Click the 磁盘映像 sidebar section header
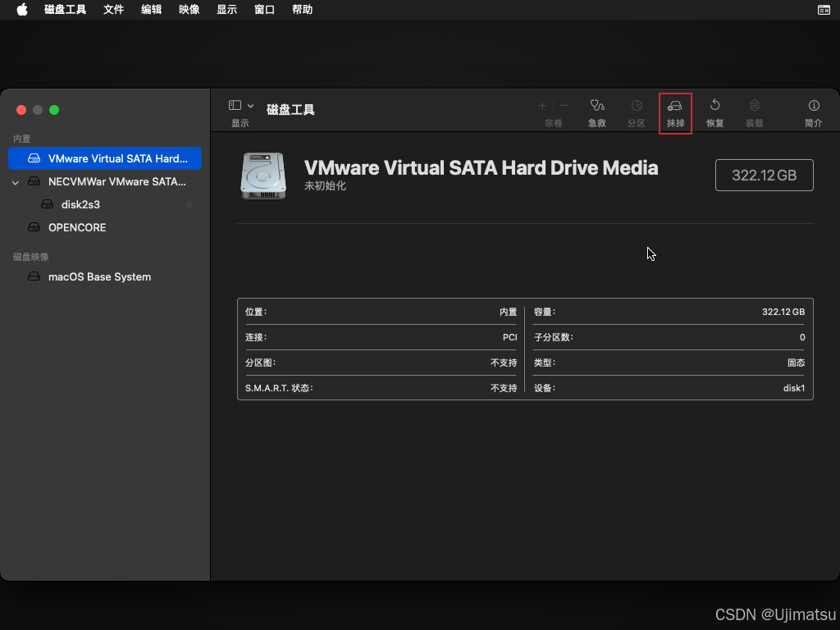The height and width of the screenshot is (630, 840). 31,257
